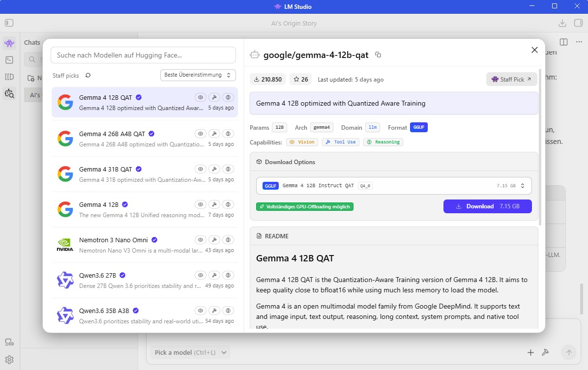
Task: Open the Discover model search icon
Action: (x=9, y=94)
